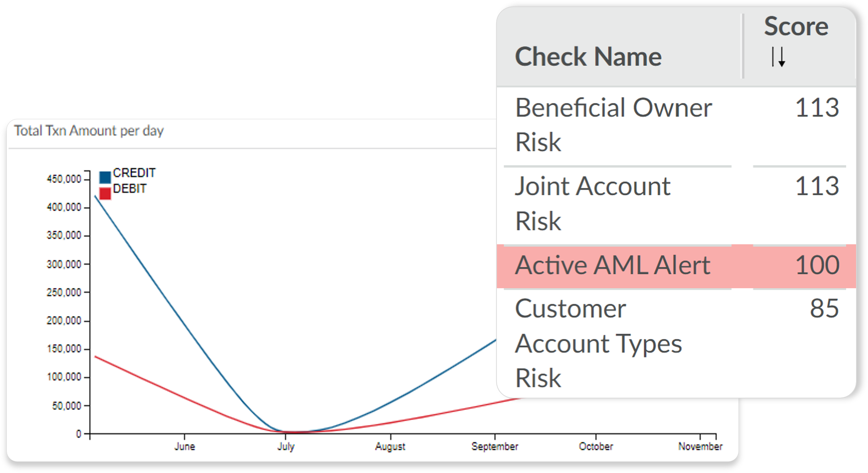Click the August label on the x-axis

pyautogui.click(x=390, y=446)
